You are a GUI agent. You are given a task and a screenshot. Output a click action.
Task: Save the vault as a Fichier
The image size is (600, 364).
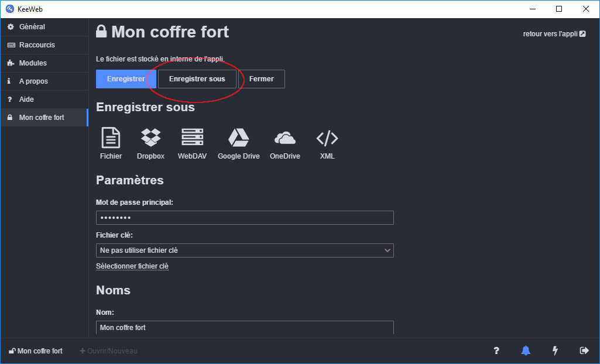click(x=111, y=142)
